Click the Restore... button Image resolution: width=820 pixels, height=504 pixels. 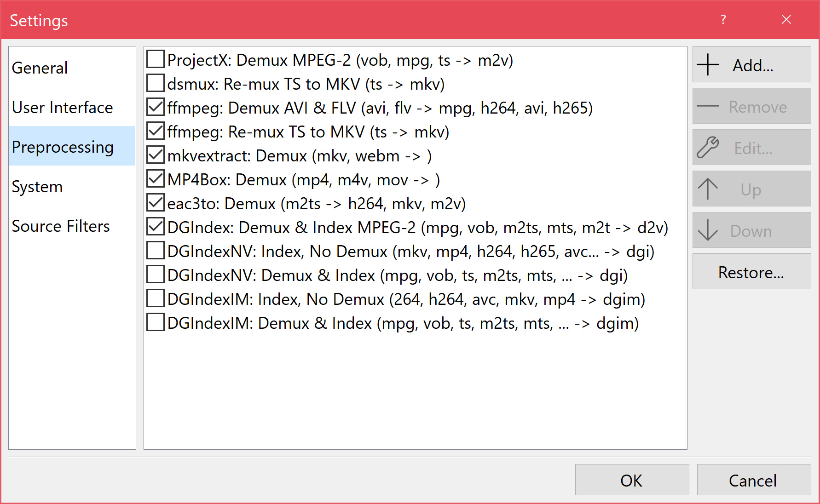[751, 272]
